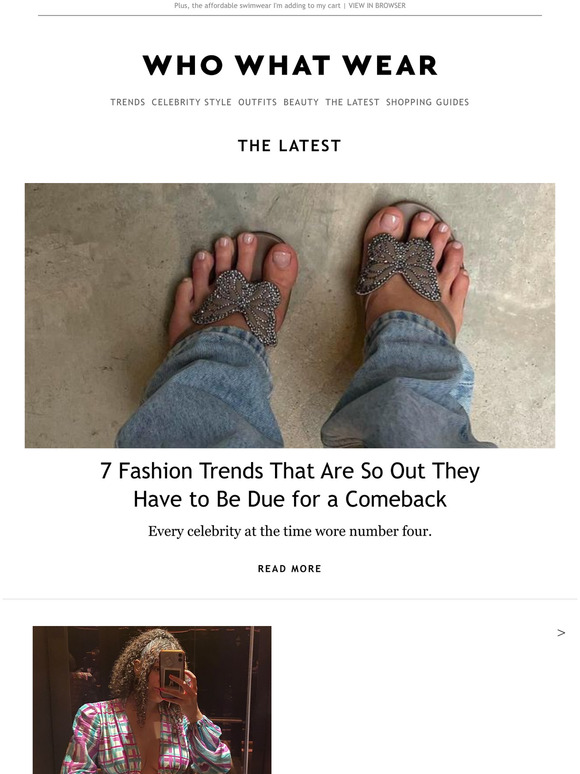This screenshot has width=580, height=774.
Task: Click the right arrow chevron
Action: 561,633
